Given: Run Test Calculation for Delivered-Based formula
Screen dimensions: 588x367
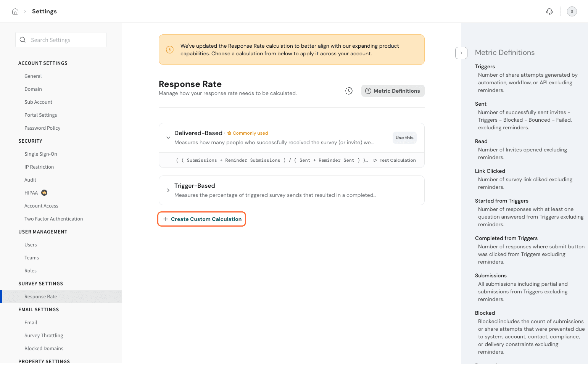Looking at the screenshot, I should click(395, 160).
